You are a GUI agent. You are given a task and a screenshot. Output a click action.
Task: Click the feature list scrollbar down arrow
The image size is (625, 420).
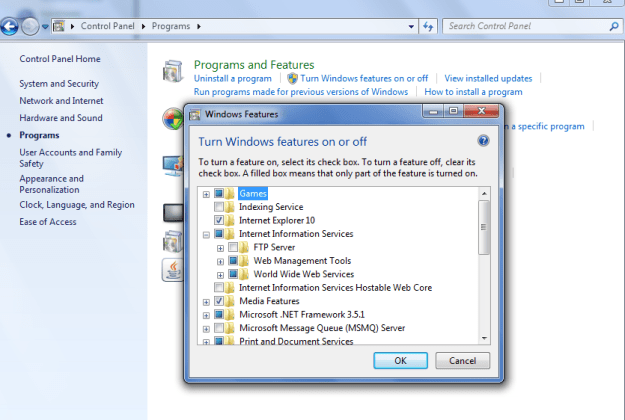[x=484, y=339]
